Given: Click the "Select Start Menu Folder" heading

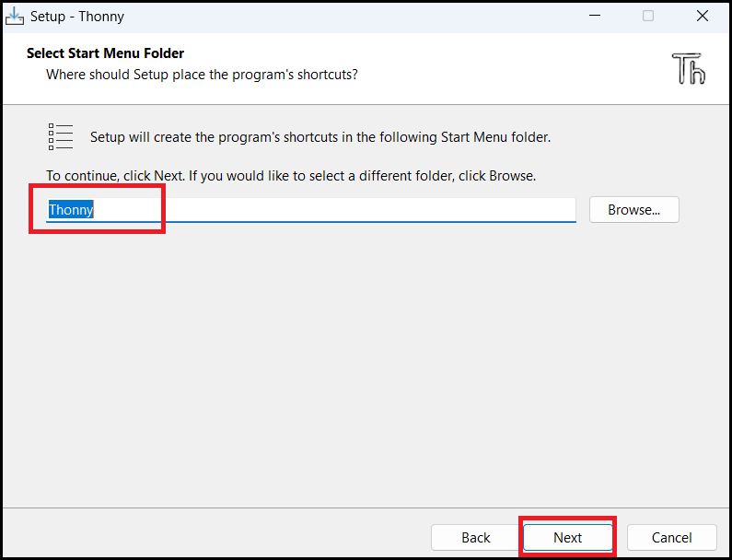Looking at the screenshot, I should [x=106, y=53].
